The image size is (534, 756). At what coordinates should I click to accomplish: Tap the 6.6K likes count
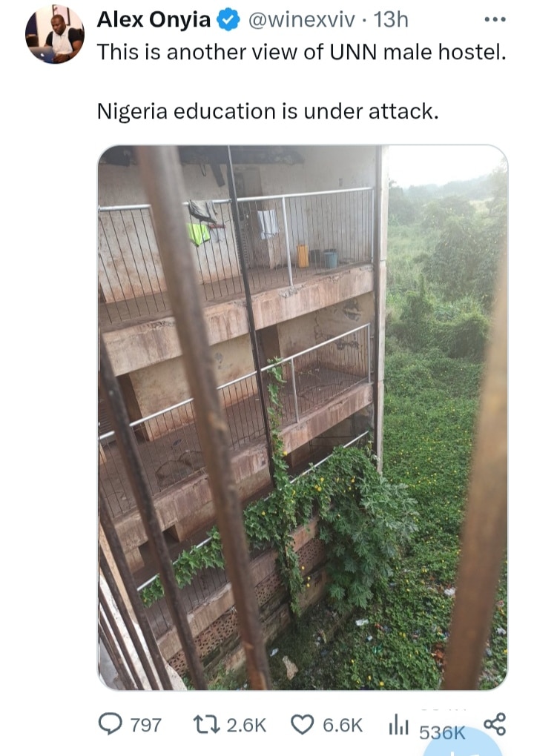click(x=343, y=725)
